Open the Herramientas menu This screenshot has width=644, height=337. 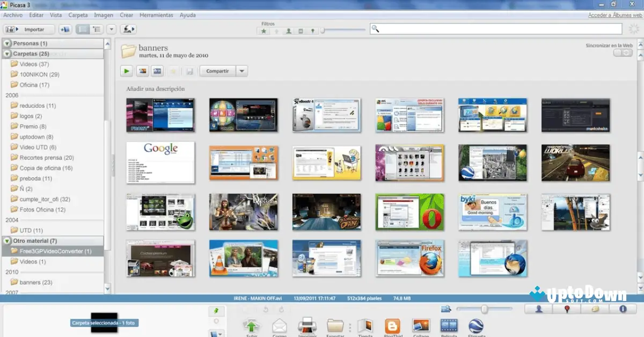(x=156, y=15)
